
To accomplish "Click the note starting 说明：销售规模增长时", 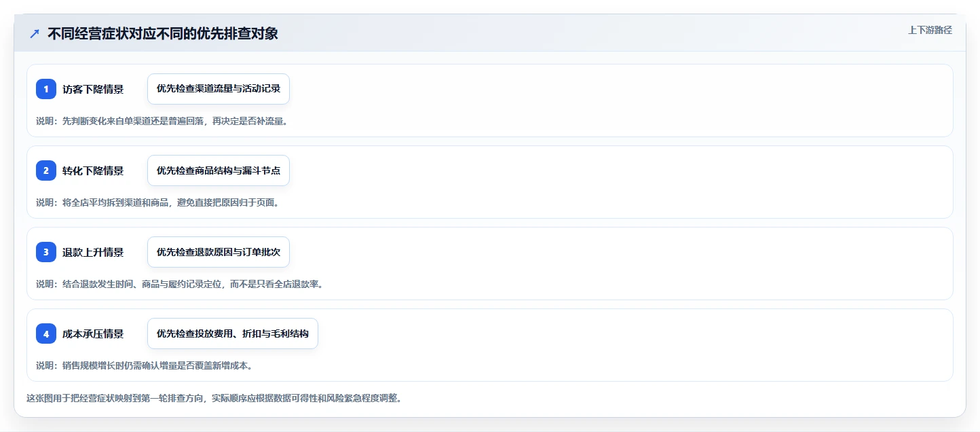I will pyautogui.click(x=144, y=365).
